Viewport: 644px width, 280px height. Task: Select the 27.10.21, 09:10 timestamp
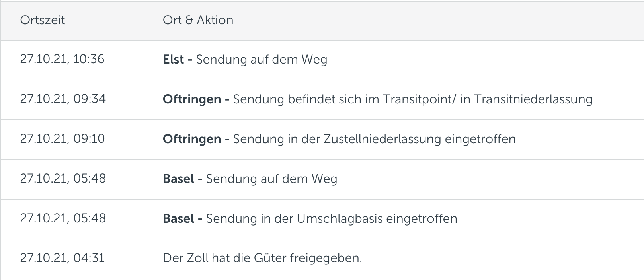click(x=62, y=139)
